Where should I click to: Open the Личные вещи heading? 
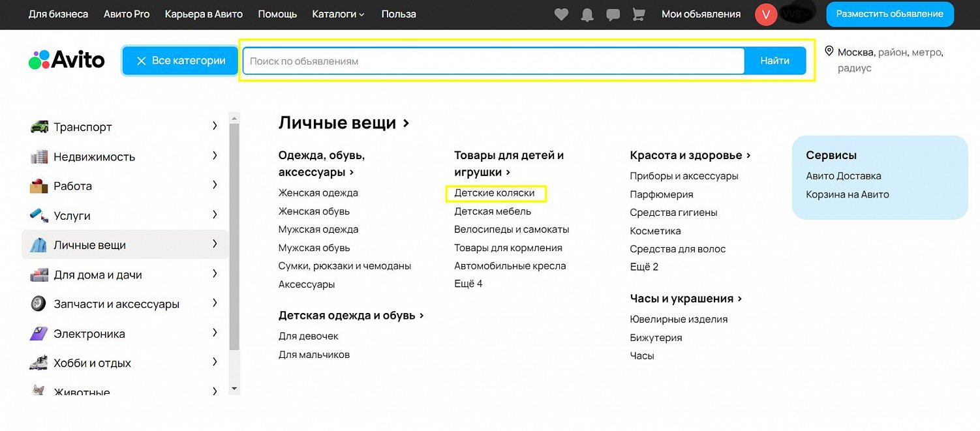[344, 123]
